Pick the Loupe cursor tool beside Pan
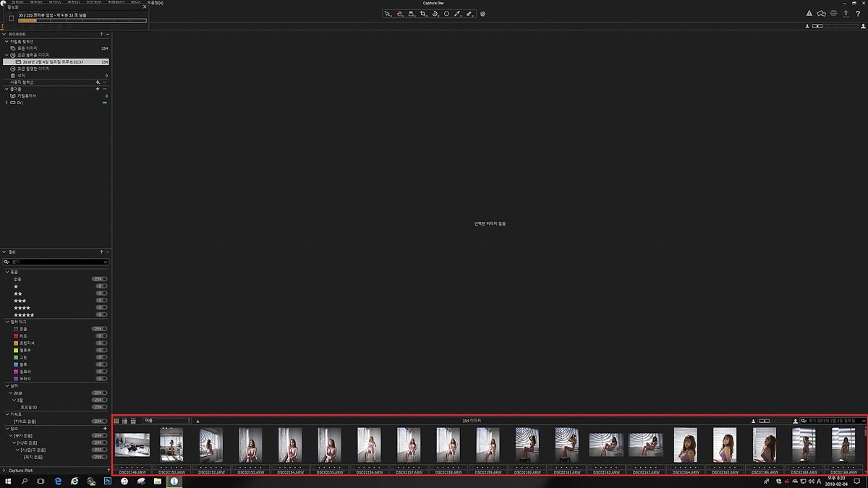868x488 pixels. pos(411,14)
